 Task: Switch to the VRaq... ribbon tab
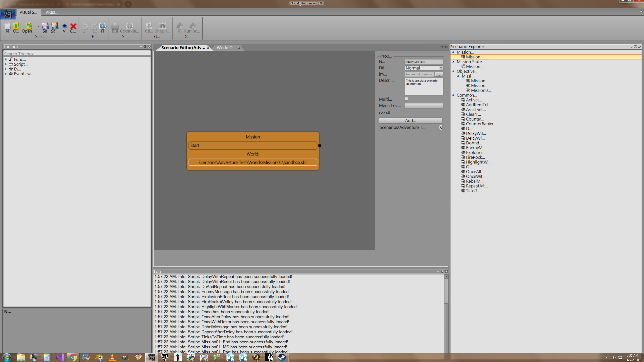pyautogui.click(x=51, y=12)
